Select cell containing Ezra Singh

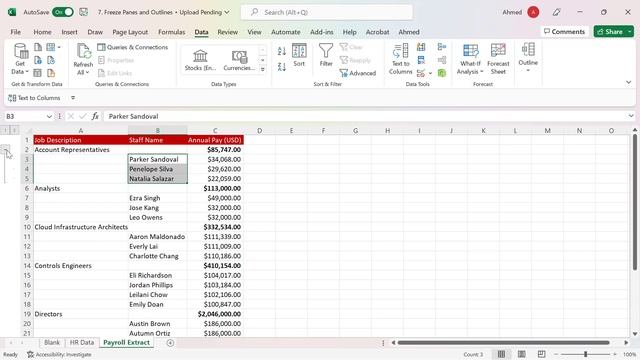coord(158,198)
